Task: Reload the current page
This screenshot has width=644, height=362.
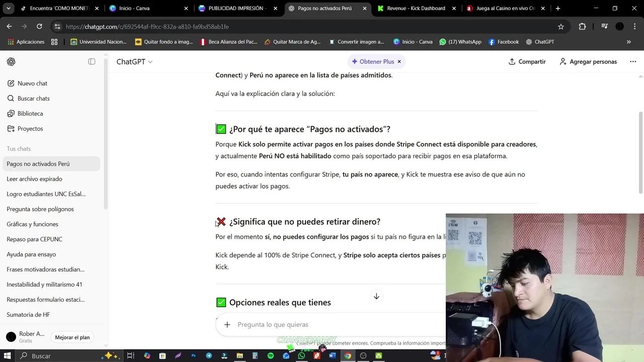Action: tap(39, 27)
